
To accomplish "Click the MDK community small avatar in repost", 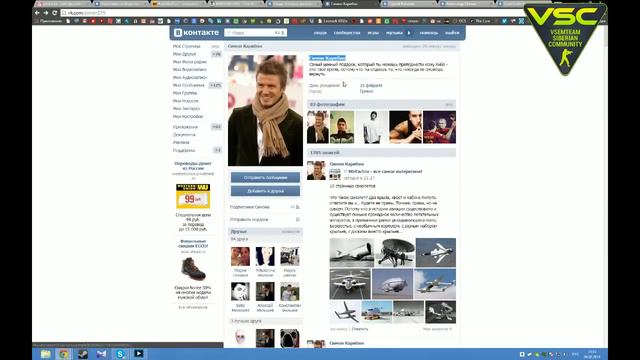I will click(335, 175).
